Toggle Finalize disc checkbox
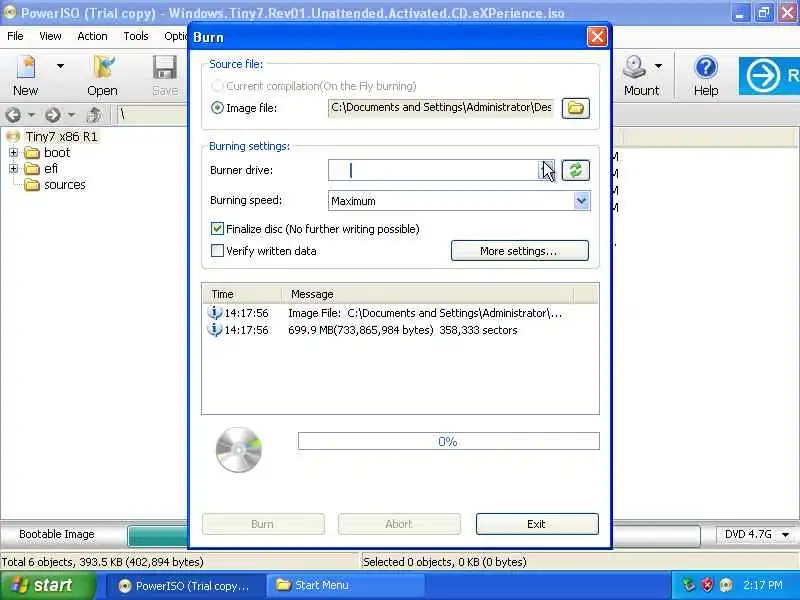This screenshot has height=600, width=800. point(217,229)
